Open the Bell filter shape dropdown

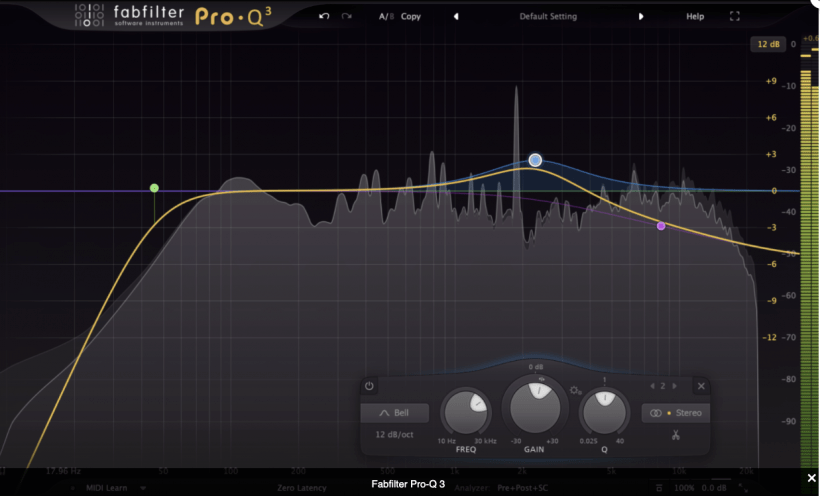(x=395, y=413)
